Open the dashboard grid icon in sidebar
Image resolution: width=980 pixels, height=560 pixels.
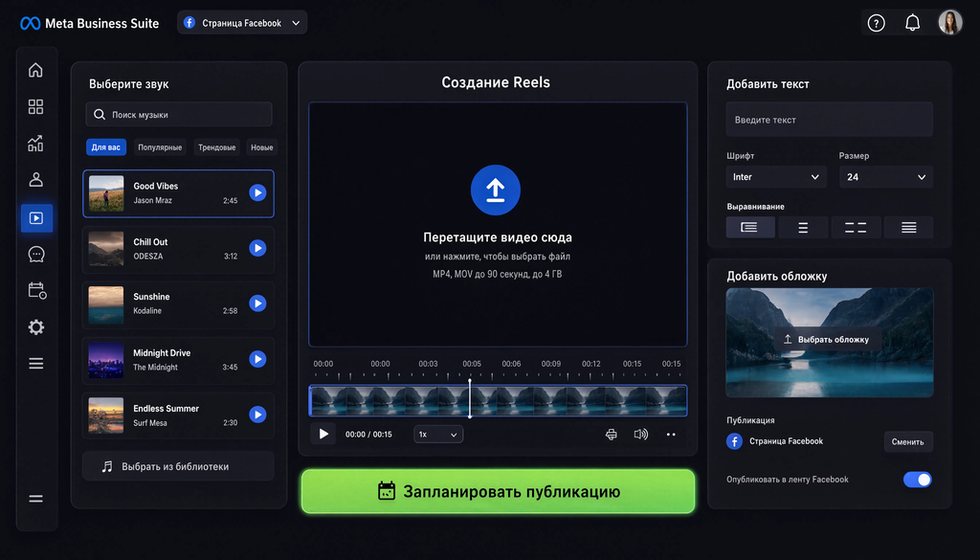click(x=35, y=107)
